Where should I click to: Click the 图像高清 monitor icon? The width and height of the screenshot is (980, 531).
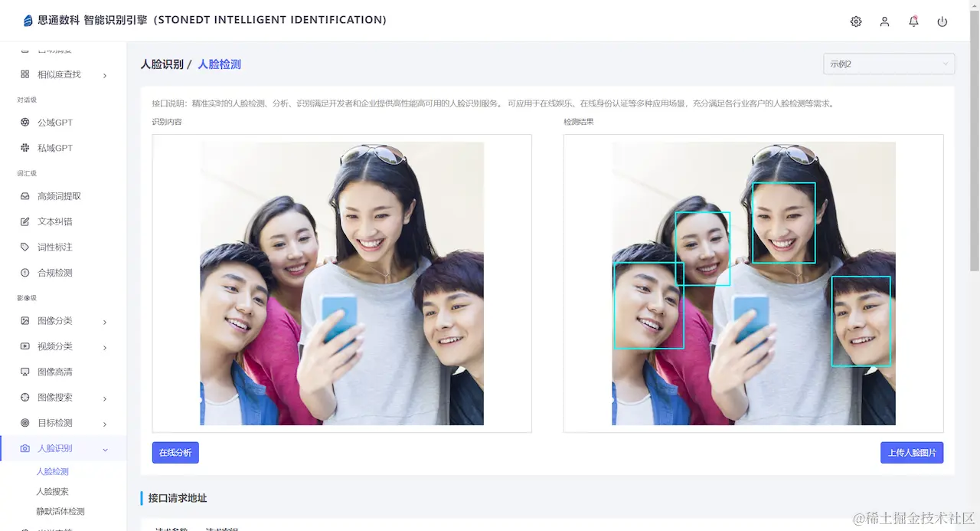click(24, 372)
